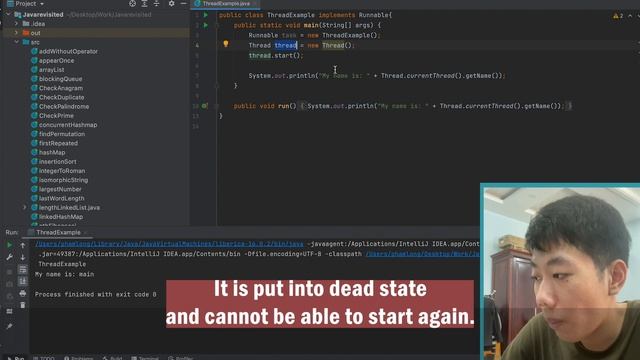The width and height of the screenshot is (640, 360).
Task: Select lastWordLength class in tree
Action: click(61, 198)
